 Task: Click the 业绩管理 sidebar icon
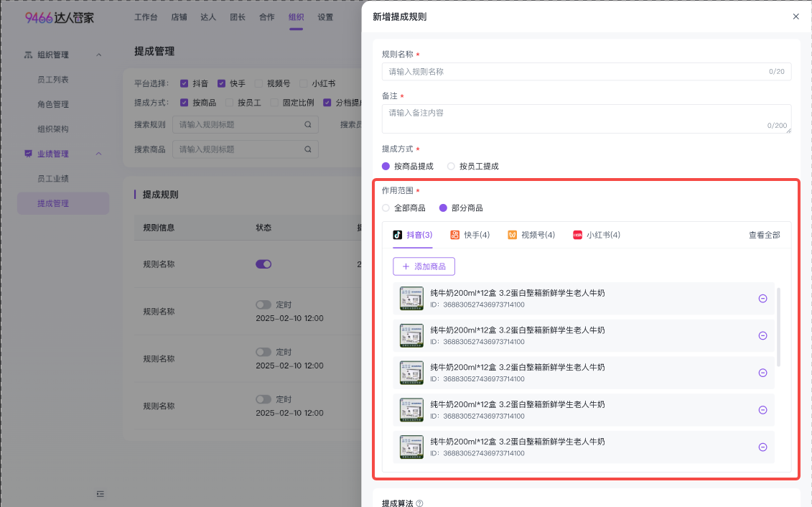coord(28,154)
